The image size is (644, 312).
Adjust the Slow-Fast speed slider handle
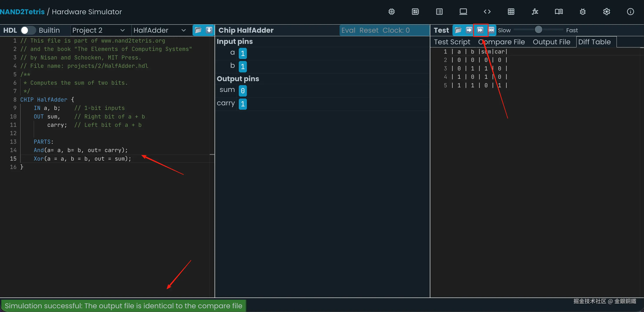(x=538, y=30)
